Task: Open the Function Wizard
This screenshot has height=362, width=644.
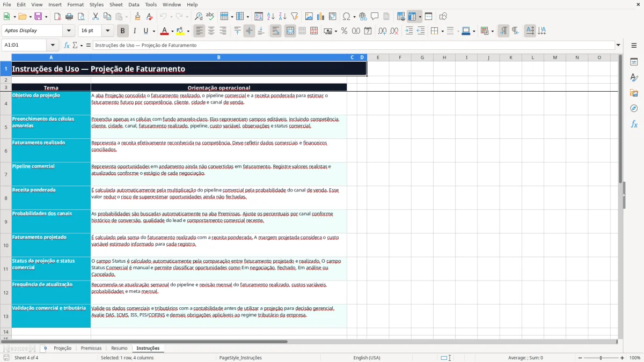Action: (x=67, y=45)
